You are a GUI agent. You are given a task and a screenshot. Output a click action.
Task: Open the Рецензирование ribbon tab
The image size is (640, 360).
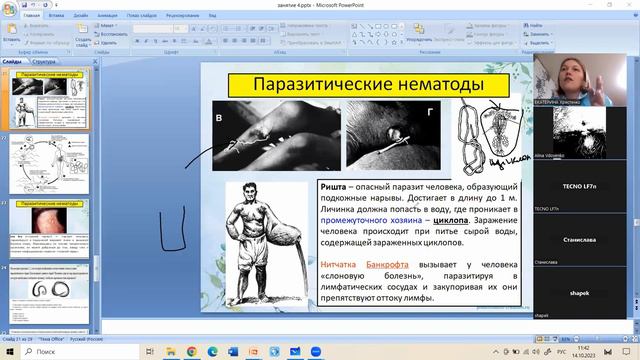click(x=182, y=16)
